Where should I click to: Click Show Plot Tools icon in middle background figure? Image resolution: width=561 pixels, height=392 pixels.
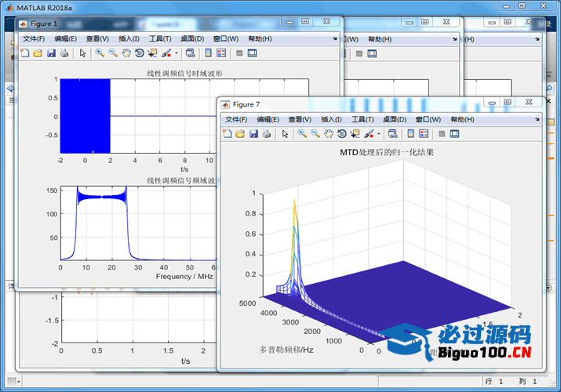(x=372, y=53)
